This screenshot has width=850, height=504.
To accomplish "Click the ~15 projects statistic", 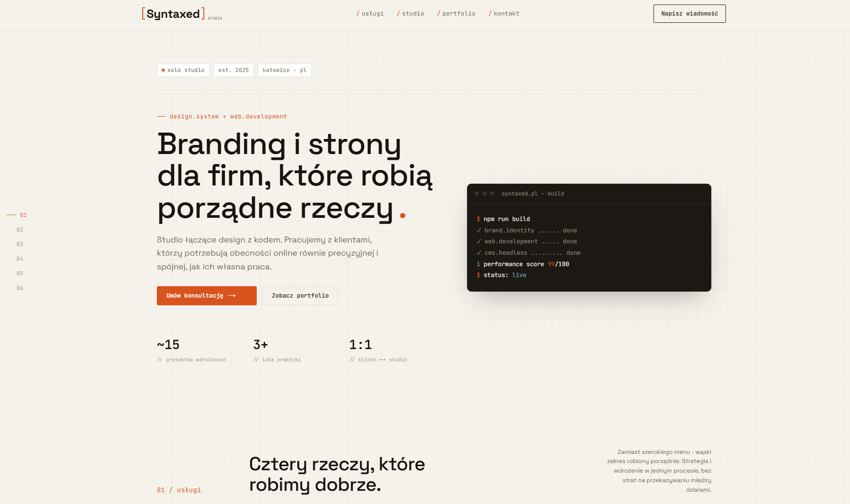I will coord(168,345).
